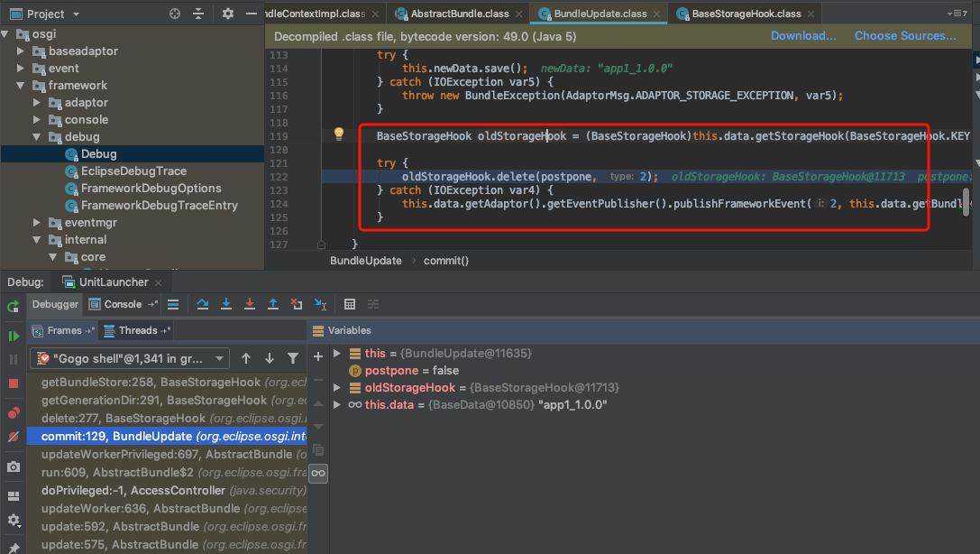Image resolution: width=980 pixels, height=554 pixels.
Task: Click the editor vertical scrollbar thumb
Action: 966,200
